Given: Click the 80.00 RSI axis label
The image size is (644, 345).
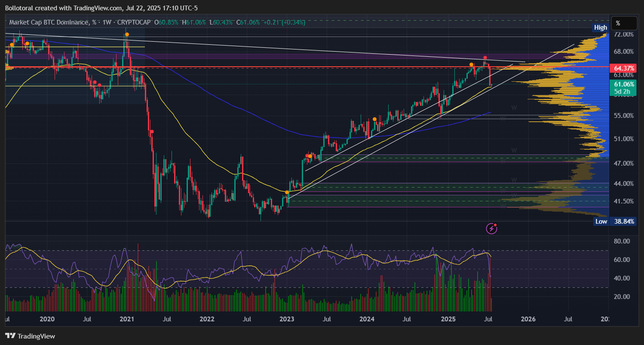Looking at the screenshot, I should coord(621,241).
